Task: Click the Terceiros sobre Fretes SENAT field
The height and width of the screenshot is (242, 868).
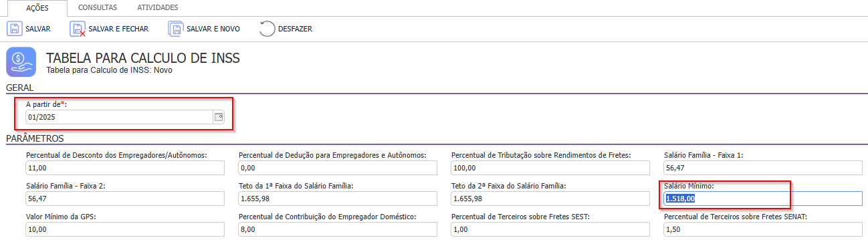Action: click(x=763, y=229)
